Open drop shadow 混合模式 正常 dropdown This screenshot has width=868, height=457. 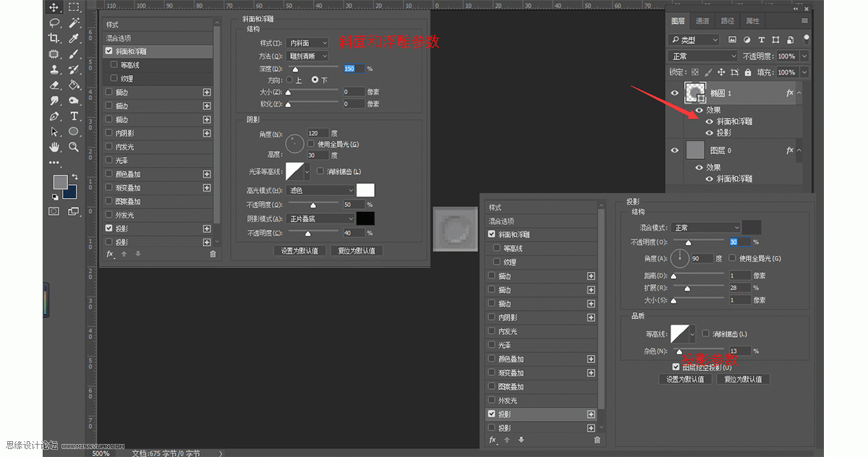(705, 227)
